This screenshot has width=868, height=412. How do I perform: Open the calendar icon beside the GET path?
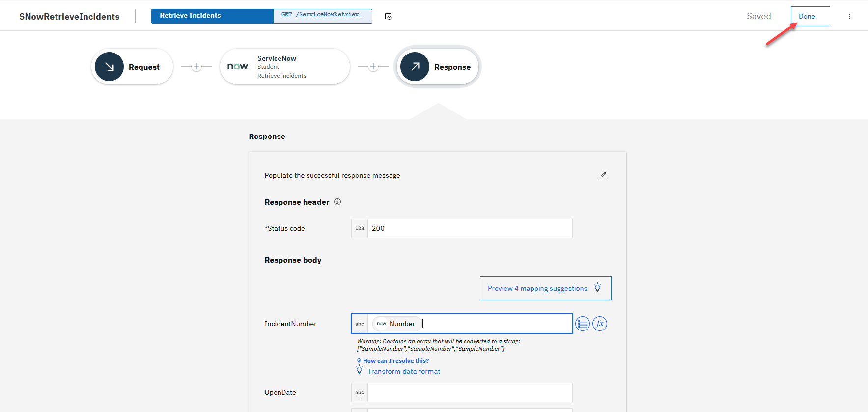pos(388,17)
